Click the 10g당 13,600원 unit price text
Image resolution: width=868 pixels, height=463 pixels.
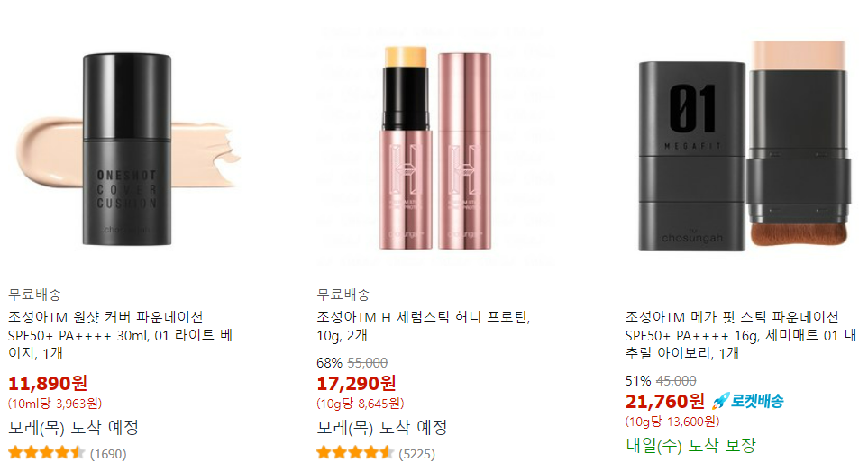pos(672,422)
